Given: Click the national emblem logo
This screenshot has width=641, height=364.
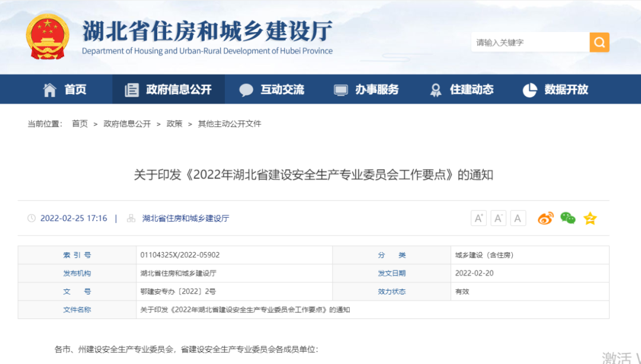Looking at the screenshot, I should tap(47, 36).
